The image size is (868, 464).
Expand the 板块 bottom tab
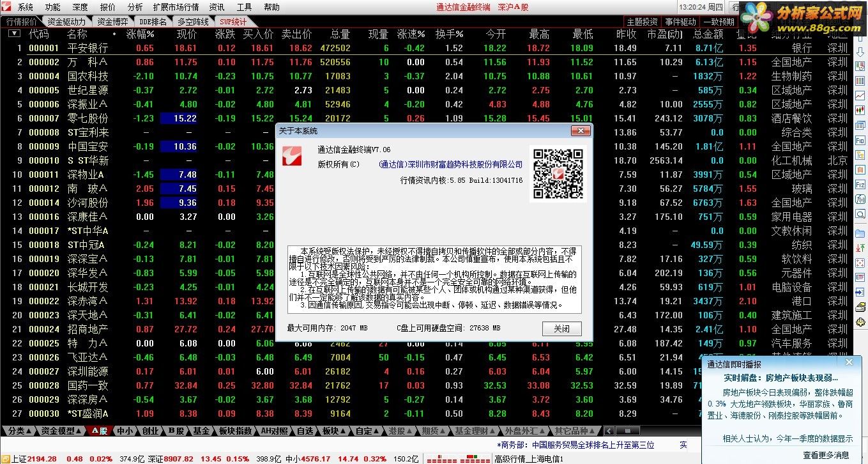[333, 431]
